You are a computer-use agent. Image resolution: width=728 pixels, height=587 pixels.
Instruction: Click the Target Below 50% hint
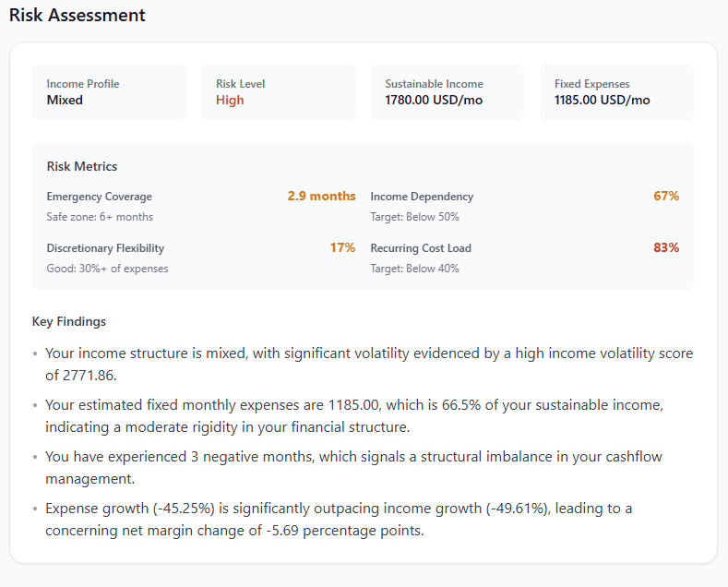414,217
